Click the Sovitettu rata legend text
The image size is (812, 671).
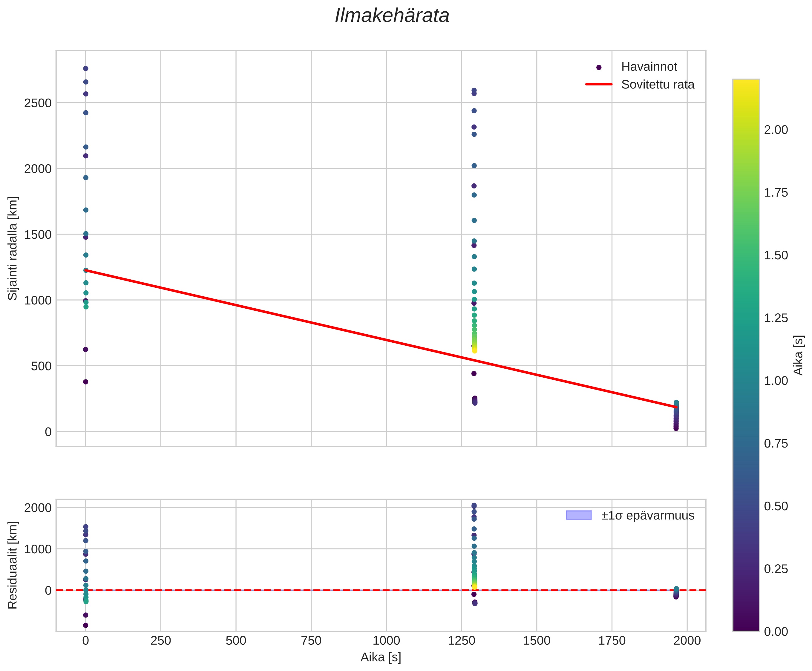click(x=658, y=85)
